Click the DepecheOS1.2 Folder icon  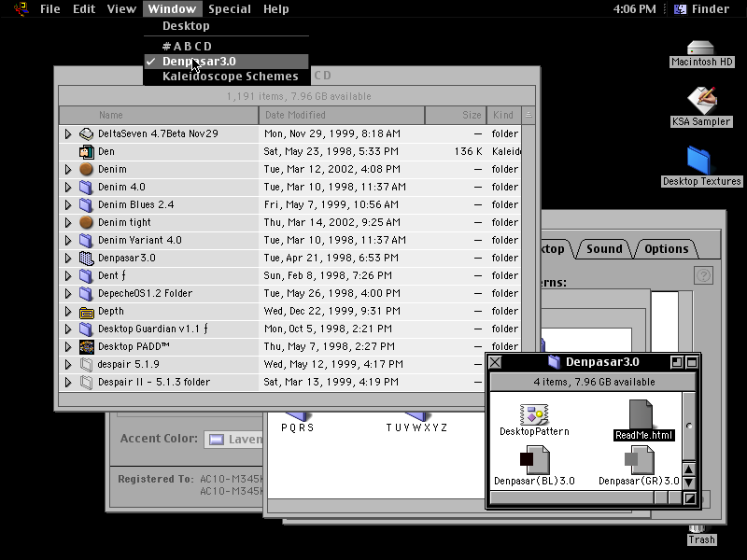click(x=86, y=293)
